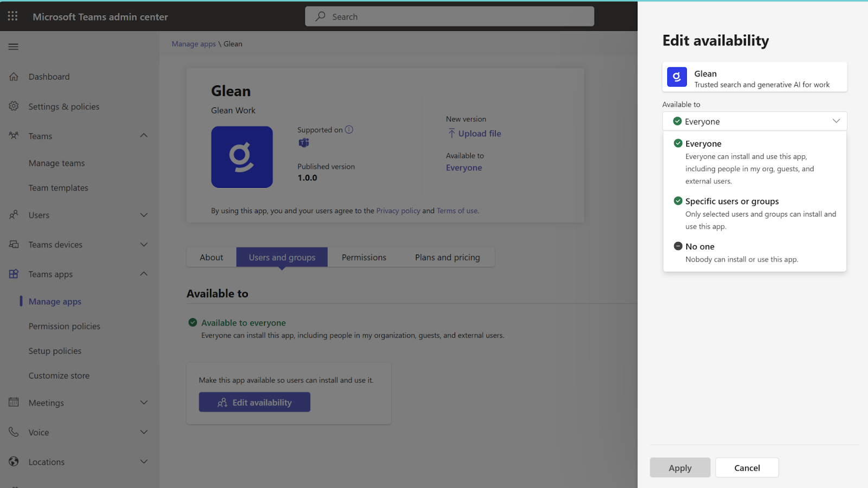
Task: Open the app launcher waffle icon
Action: (x=12, y=16)
